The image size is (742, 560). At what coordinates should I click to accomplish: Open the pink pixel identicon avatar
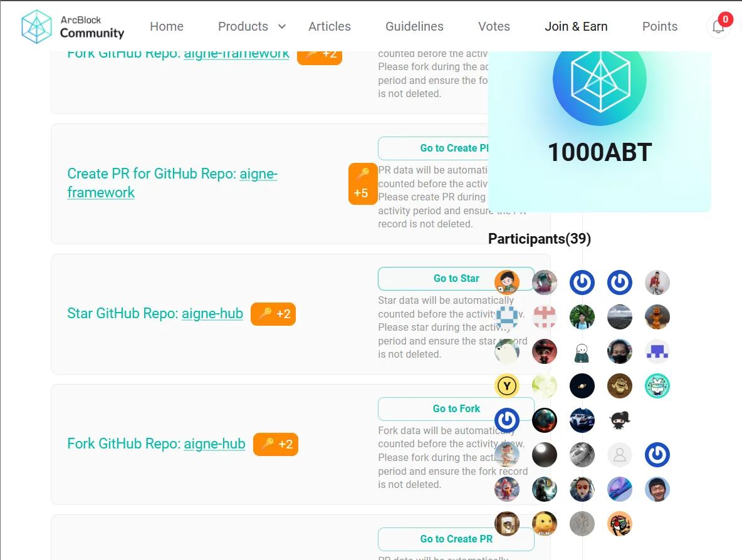544,317
